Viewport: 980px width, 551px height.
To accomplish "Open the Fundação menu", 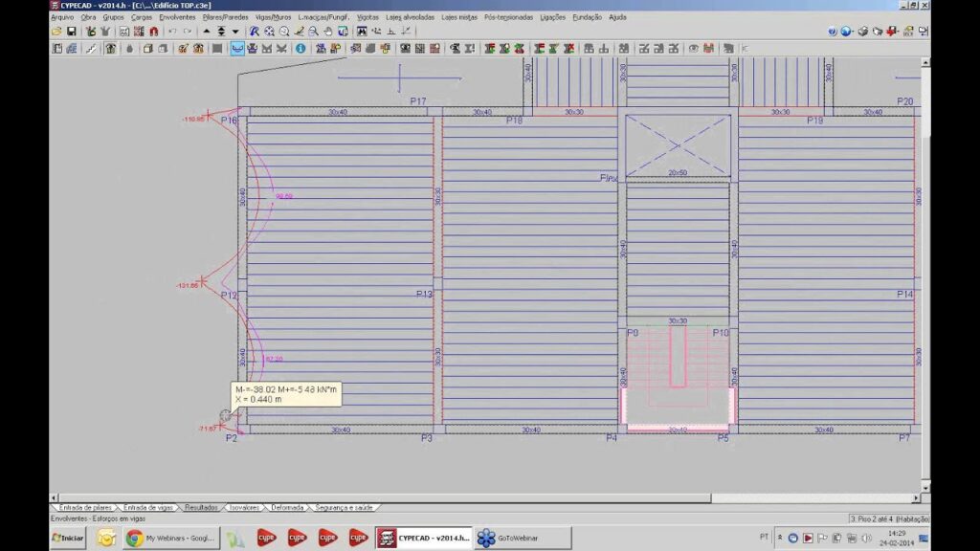I will click(x=587, y=17).
